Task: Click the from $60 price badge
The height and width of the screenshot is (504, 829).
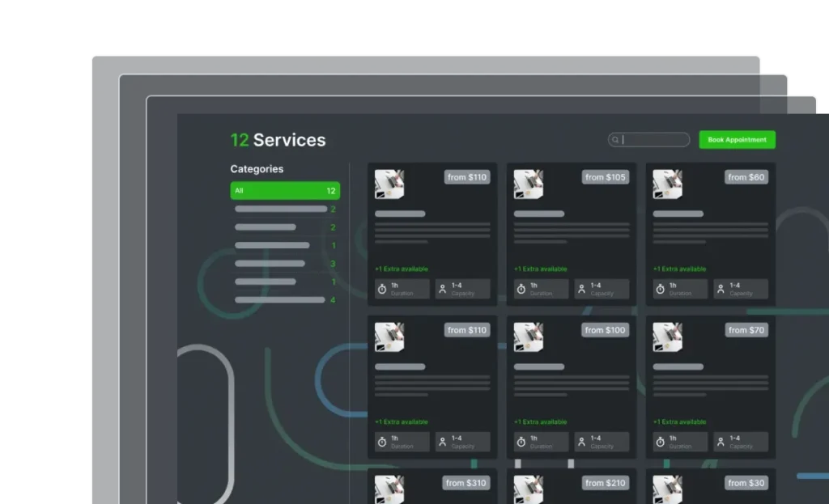Action: point(746,177)
